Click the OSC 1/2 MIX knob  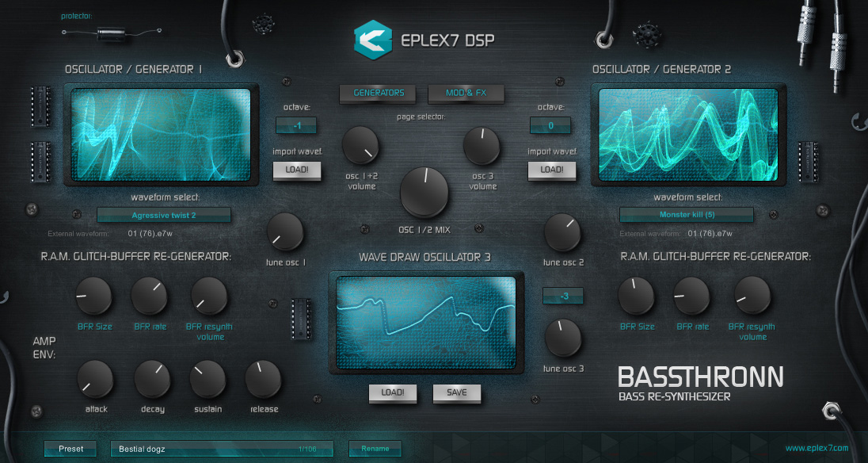tap(424, 192)
